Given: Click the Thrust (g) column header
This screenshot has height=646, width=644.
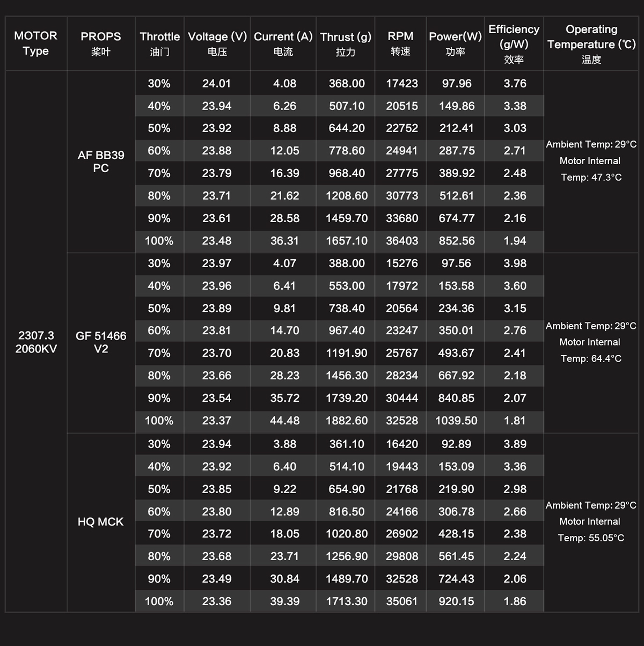Looking at the screenshot, I should coord(346,43).
